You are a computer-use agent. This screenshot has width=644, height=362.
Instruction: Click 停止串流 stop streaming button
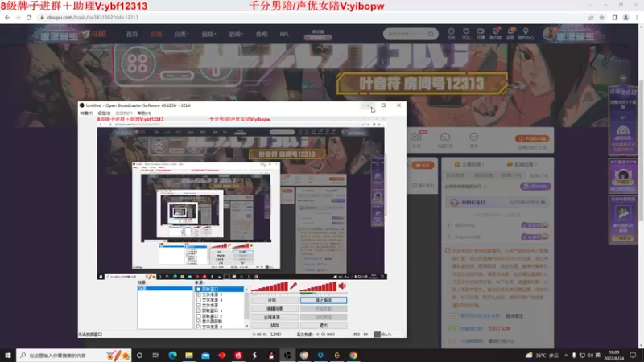324,300
